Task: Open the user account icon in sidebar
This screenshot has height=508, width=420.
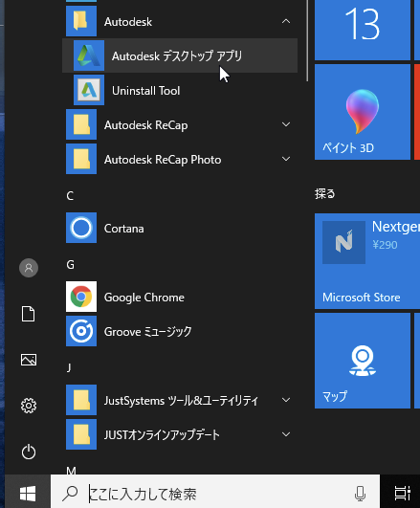Action: (29, 268)
